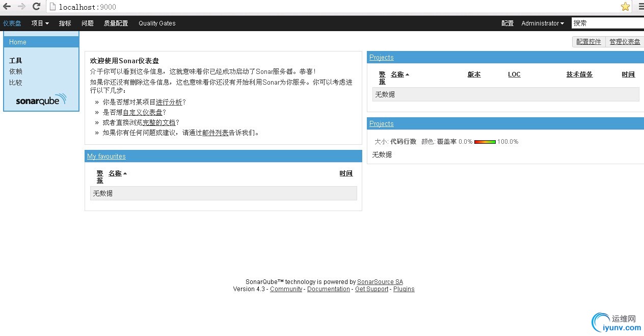Screen dimensions: 644x336
Task: Sort My favourites by 时间 column
Action: coord(346,173)
